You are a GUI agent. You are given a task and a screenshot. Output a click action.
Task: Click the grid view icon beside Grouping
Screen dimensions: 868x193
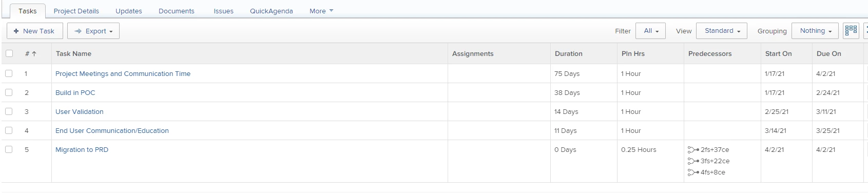point(851,30)
